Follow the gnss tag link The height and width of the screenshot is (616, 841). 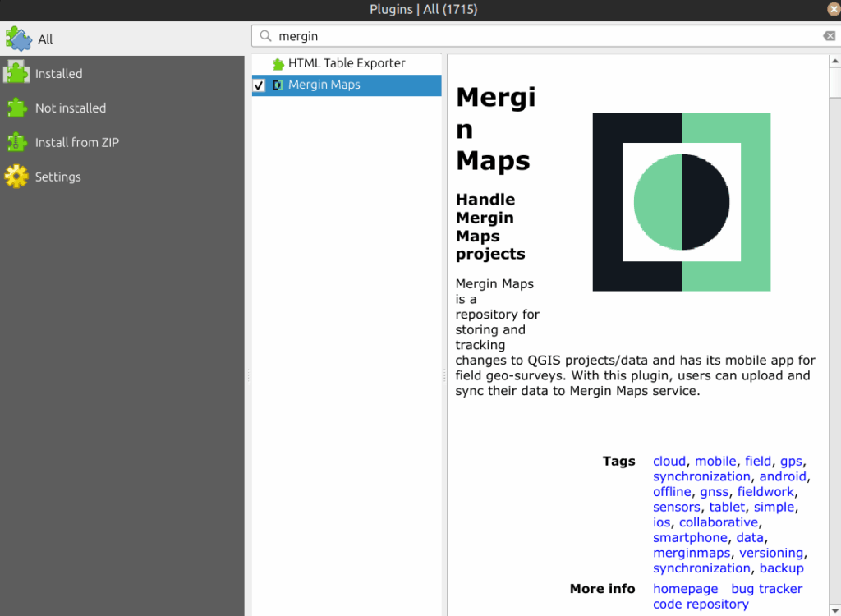714,492
